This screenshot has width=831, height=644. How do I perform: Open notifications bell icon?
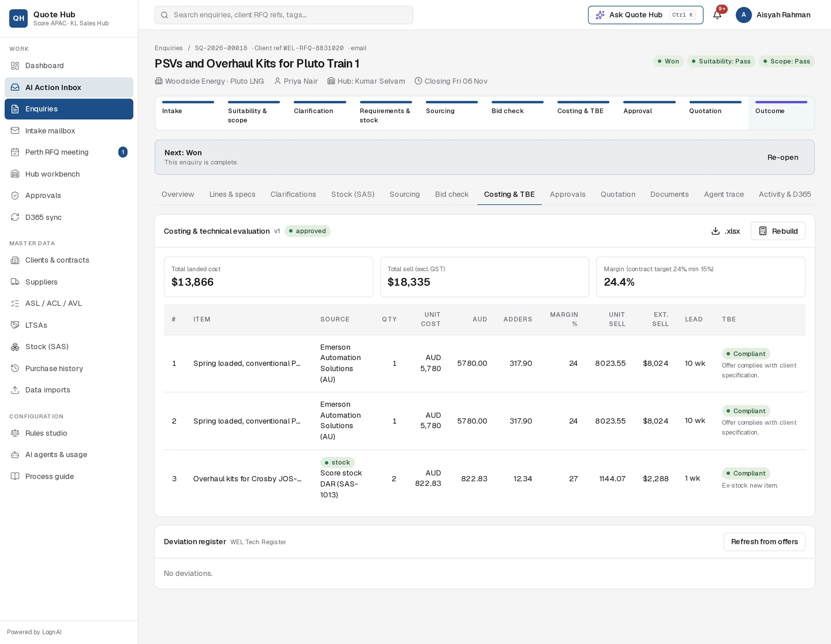[x=717, y=15]
